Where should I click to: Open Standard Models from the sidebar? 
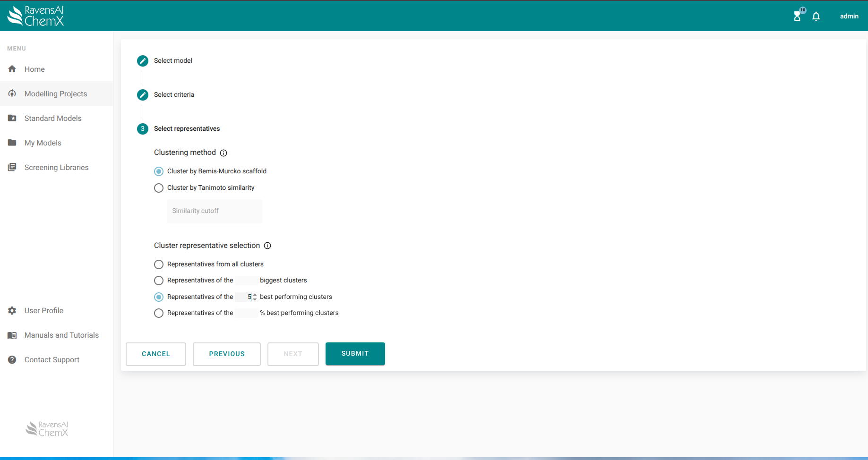point(53,119)
